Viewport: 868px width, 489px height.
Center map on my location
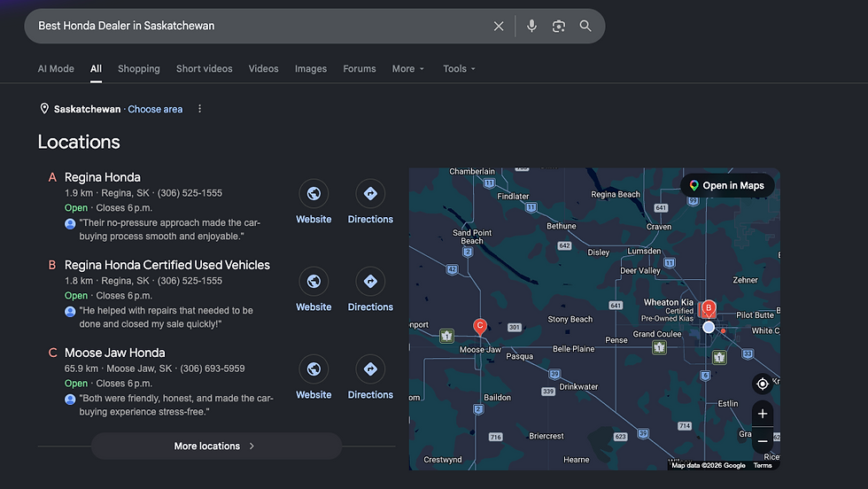(x=763, y=384)
